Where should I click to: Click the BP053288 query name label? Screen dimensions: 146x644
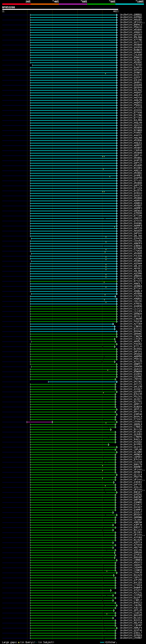coord(8,7)
